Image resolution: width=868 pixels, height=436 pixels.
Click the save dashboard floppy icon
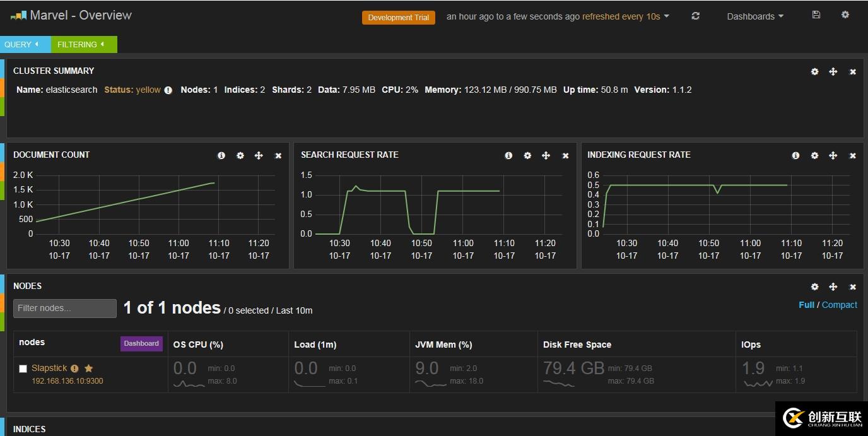tap(816, 15)
